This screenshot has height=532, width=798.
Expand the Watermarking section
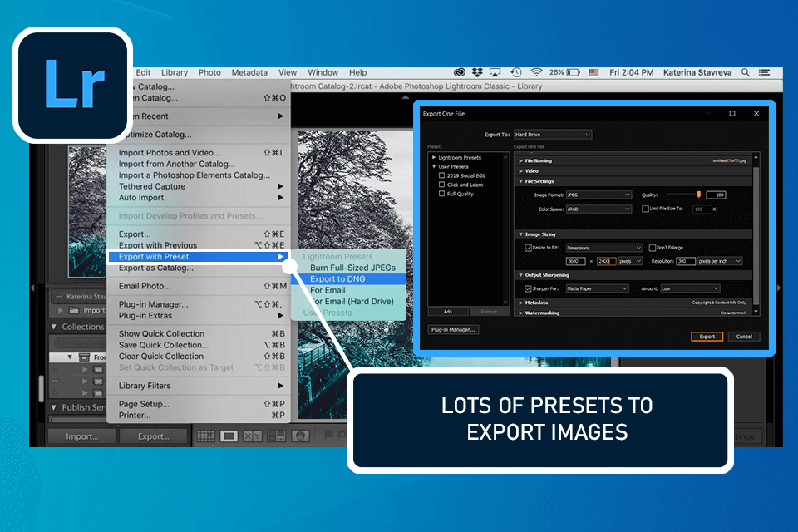521,313
